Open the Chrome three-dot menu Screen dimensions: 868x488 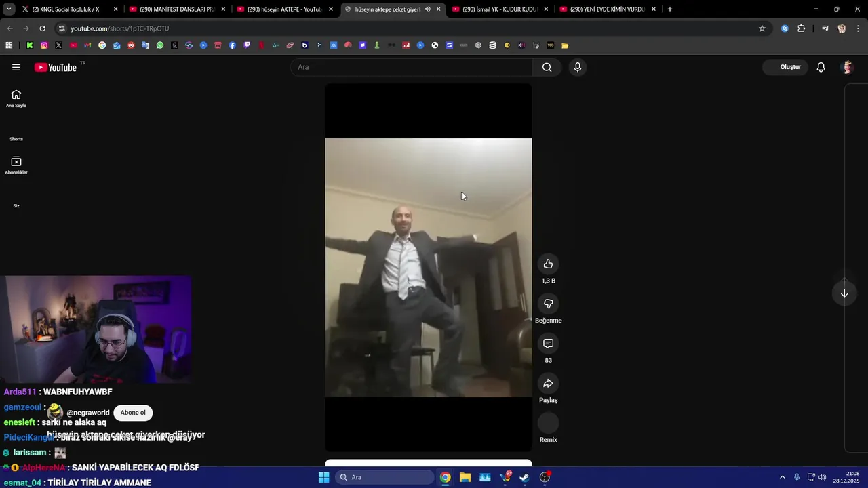click(859, 28)
